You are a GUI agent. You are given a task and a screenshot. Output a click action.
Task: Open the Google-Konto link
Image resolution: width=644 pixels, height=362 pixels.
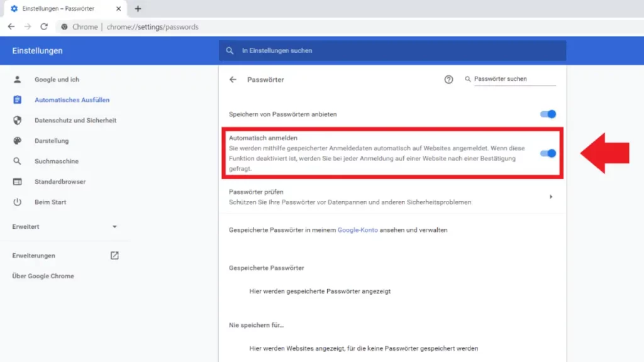[357, 230]
